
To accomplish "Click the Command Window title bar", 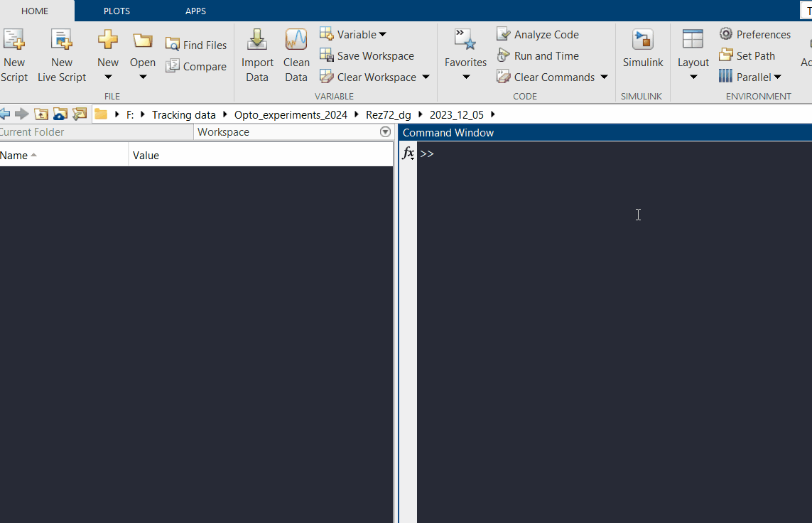I will [606, 133].
